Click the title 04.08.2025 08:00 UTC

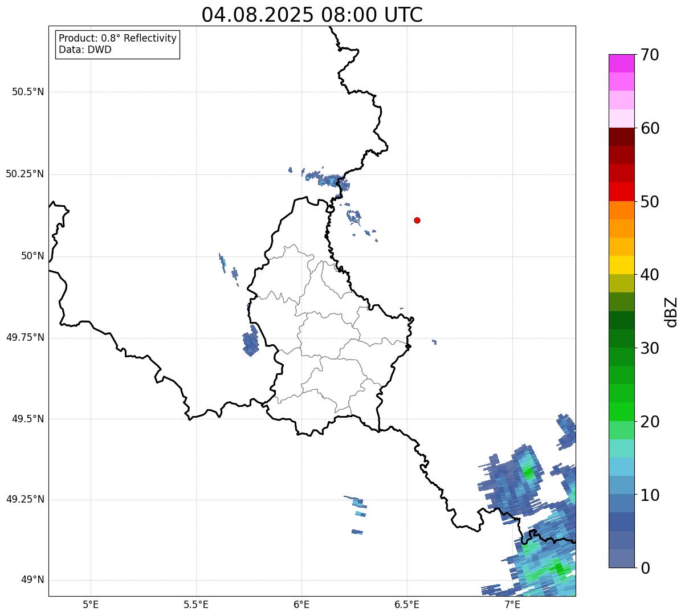(x=312, y=15)
